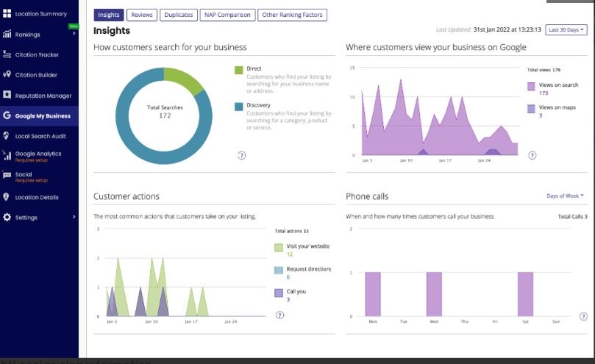
Task: Switch to the Duplicates tab
Action: (x=179, y=15)
